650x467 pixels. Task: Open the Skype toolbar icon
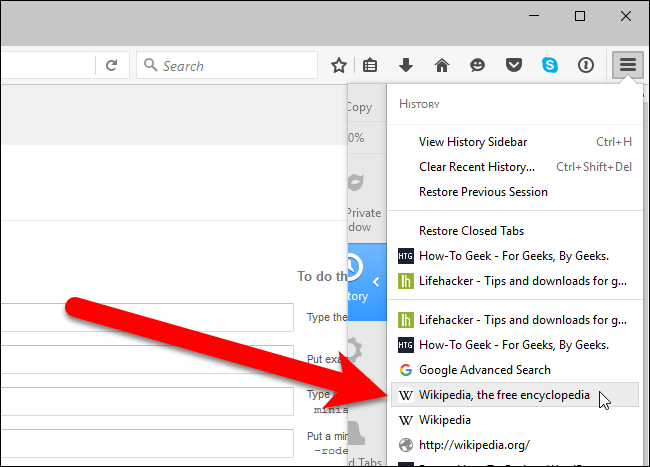pos(550,65)
